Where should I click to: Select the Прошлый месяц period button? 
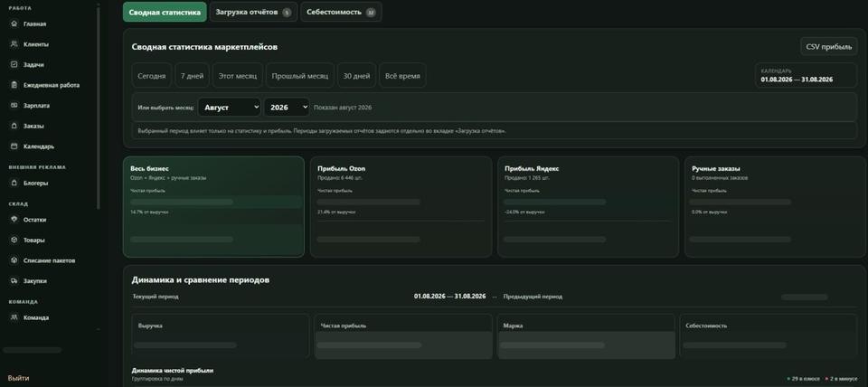(300, 76)
